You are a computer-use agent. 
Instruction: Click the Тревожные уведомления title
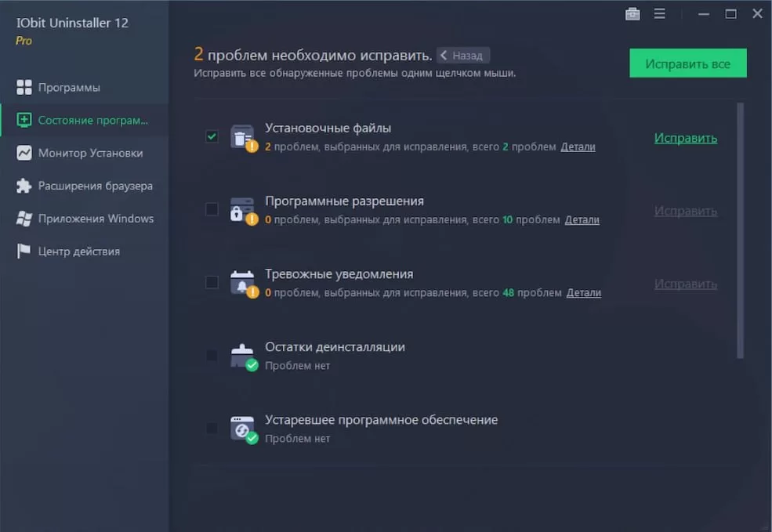pos(339,273)
